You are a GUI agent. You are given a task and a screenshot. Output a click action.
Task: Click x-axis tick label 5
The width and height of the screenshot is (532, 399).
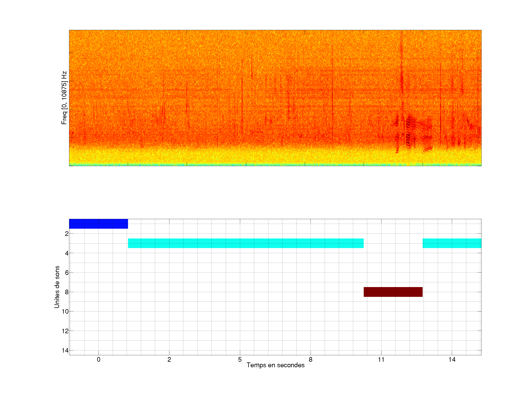coord(240,359)
